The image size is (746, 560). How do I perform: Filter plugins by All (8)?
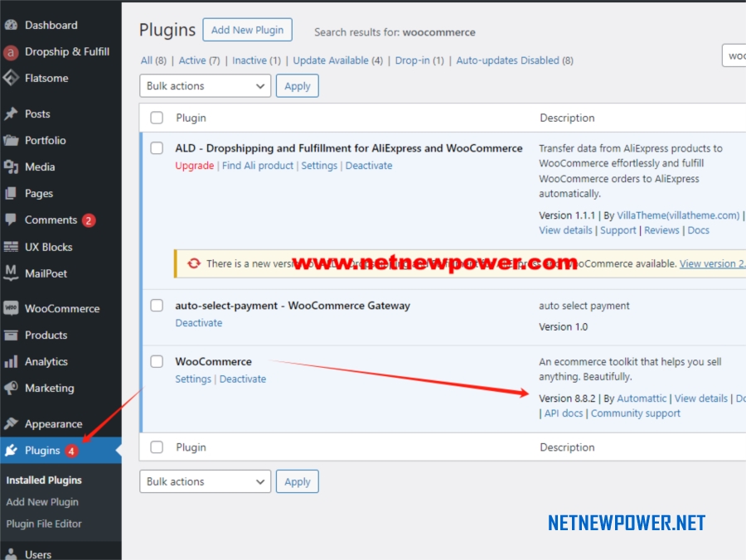click(153, 60)
